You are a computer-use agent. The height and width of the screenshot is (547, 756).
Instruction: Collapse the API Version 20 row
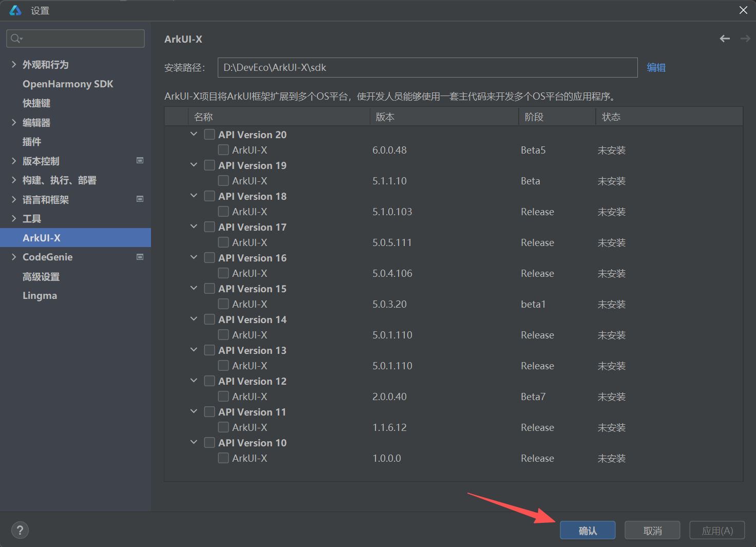[194, 134]
